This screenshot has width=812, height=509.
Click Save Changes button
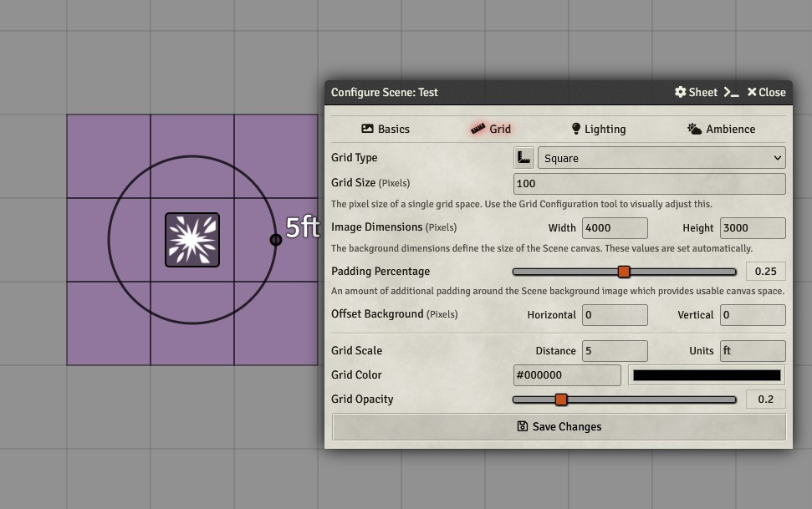tap(559, 426)
